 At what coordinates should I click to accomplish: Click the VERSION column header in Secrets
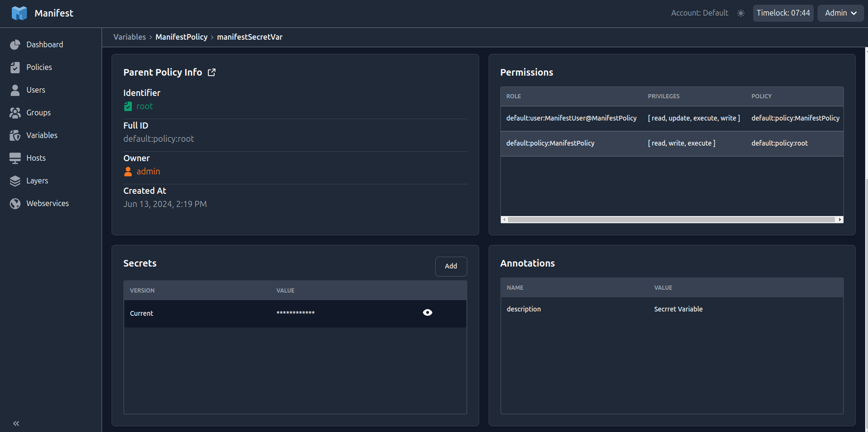(x=142, y=291)
